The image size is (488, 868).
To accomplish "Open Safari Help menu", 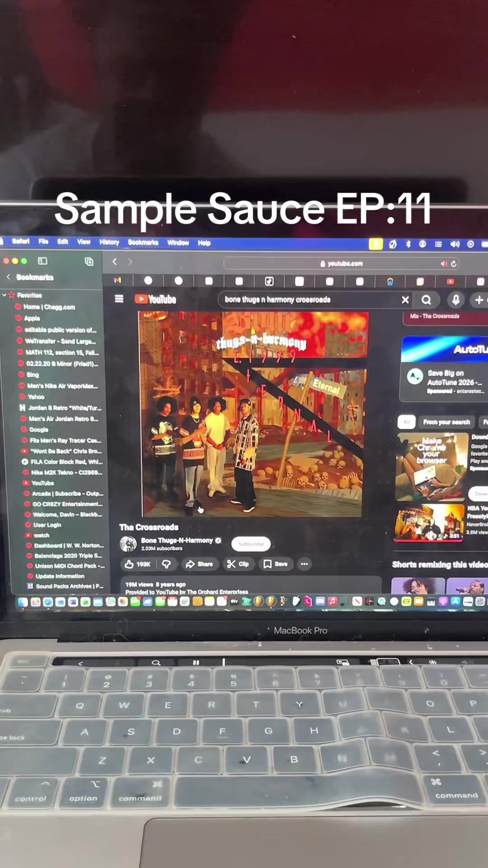I will tap(204, 243).
